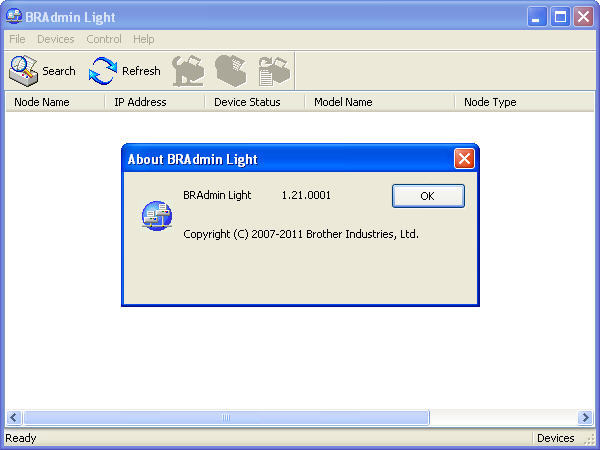
Task: Click the Refresh toolbar label
Action: click(x=141, y=71)
